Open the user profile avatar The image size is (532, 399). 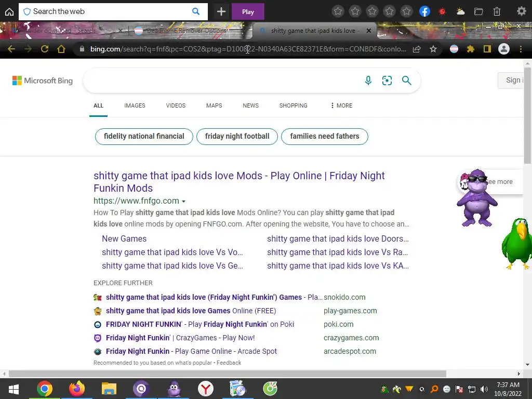pos(504,49)
